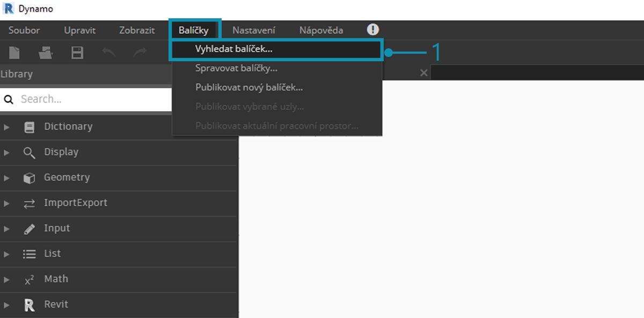Click the Open file folder icon
The width and height of the screenshot is (644, 318).
point(45,53)
